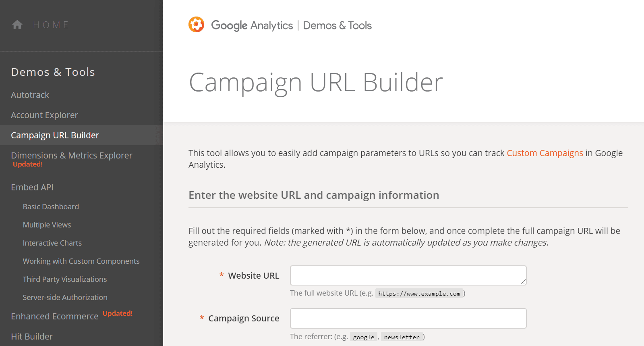Go to Account Explorer page
Viewport: 644px width, 346px height.
coord(44,115)
